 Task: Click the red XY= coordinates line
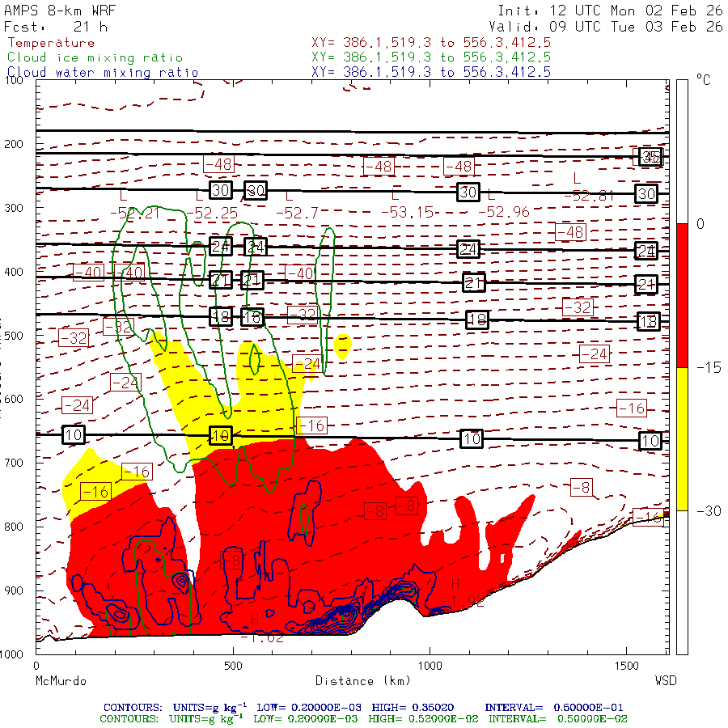tap(431, 43)
